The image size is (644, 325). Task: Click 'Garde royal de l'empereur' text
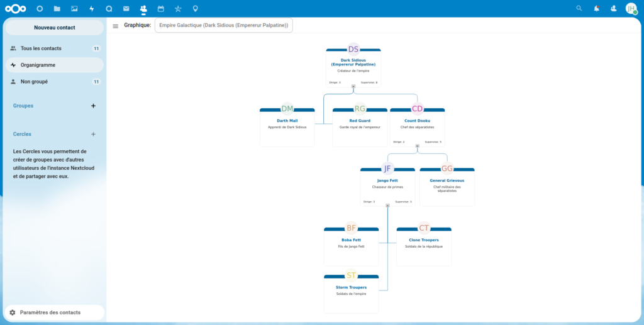(360, 127)
